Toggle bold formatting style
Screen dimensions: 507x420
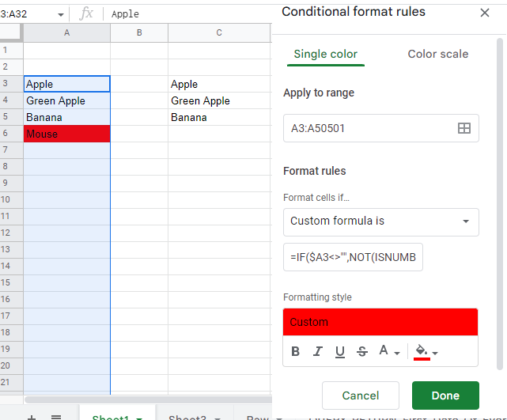coord(295,351)
